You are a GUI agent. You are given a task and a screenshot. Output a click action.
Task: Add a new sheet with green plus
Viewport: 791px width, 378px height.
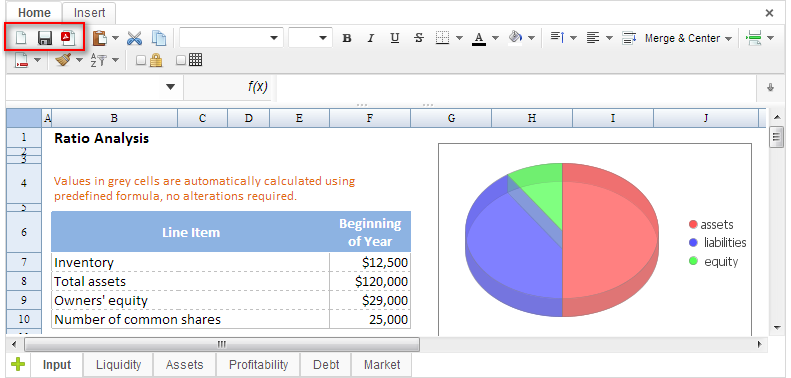pos(18,364)
